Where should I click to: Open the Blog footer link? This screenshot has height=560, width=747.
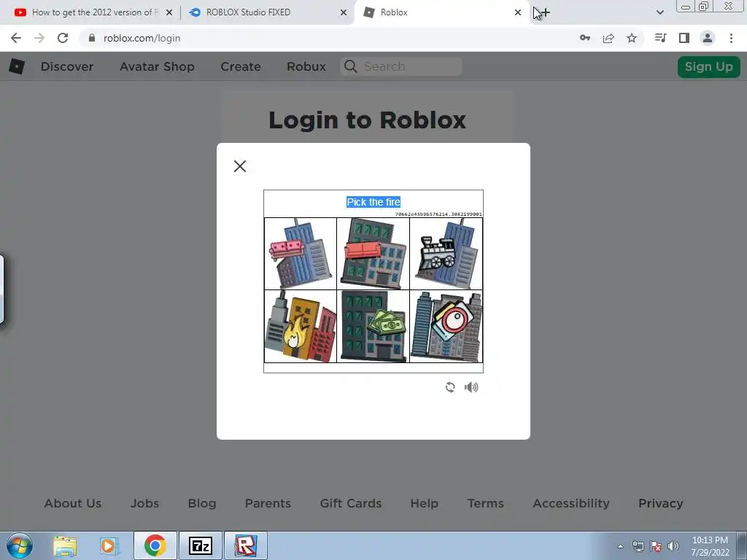[x=202, y=503]
